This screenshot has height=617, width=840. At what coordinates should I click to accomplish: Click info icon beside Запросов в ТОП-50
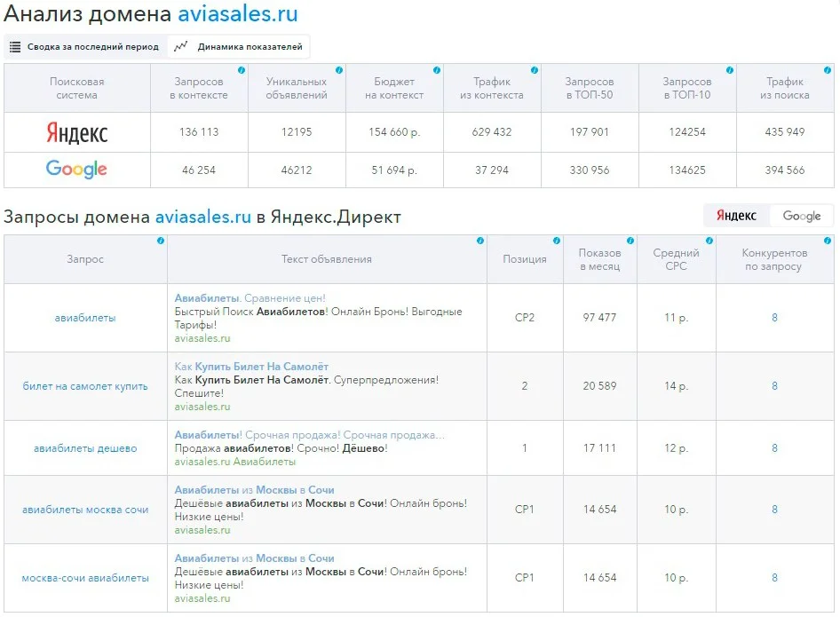pyautogui.click(x=631, y=69)
